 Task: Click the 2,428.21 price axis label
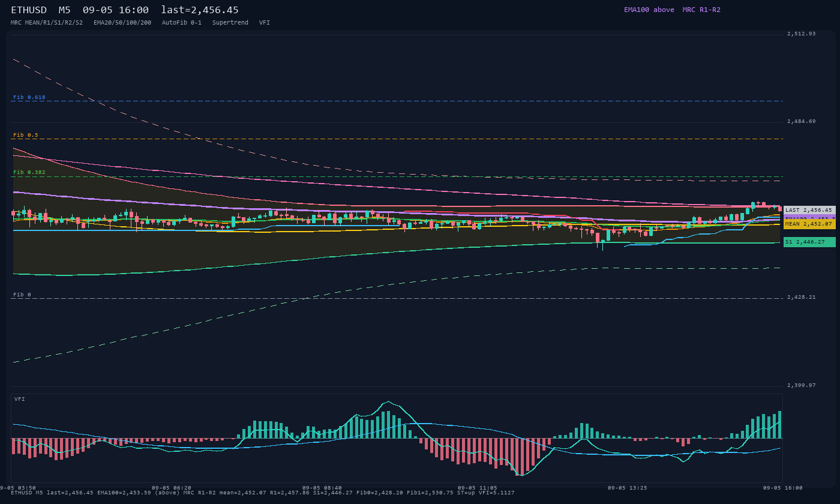pyautogui.click(x=802, y=297)
